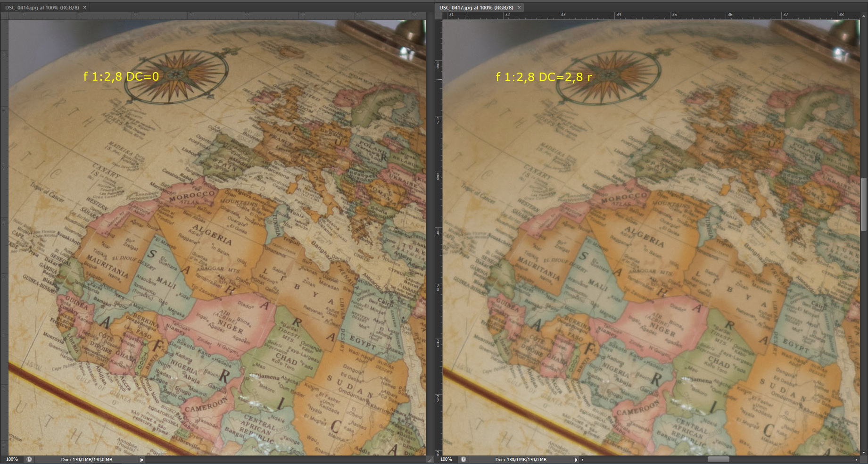Click the yellow "f 1:2,8 DC=0" text on canvas
The width and height of the screenshot is (868, 464).
coord(121,76)
